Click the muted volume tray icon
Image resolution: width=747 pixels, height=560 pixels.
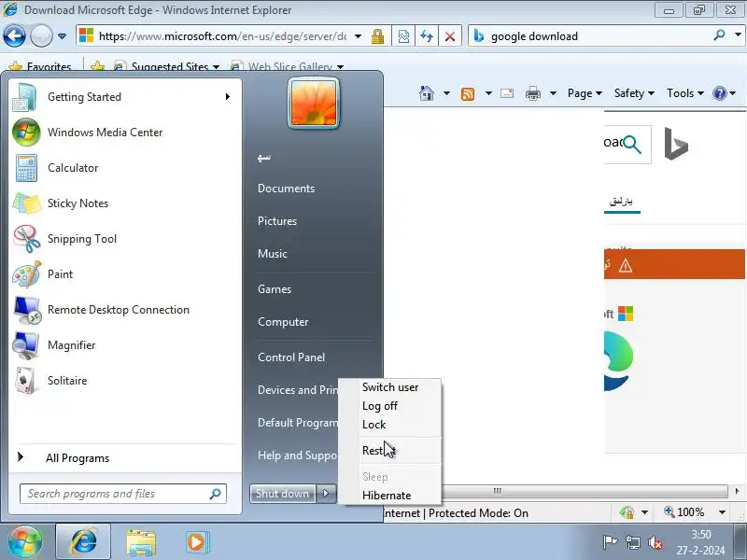click(x=655, y=542)
